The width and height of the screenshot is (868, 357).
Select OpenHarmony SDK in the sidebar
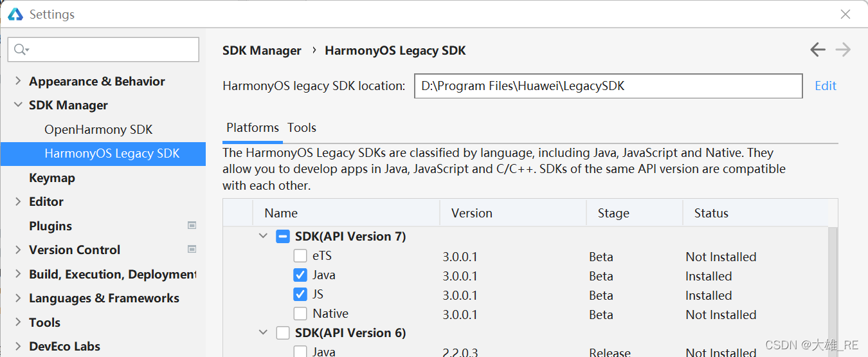[98, 129]
